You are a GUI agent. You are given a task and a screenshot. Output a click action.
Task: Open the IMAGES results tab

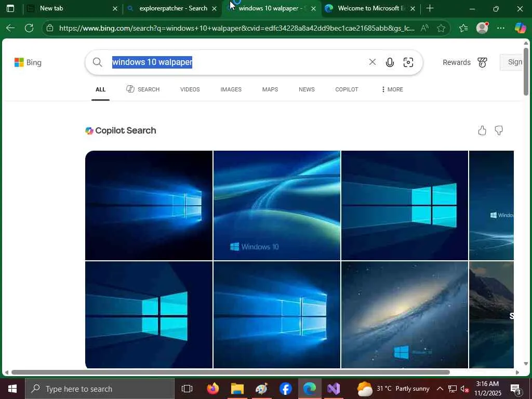click(x=231, y=89)
